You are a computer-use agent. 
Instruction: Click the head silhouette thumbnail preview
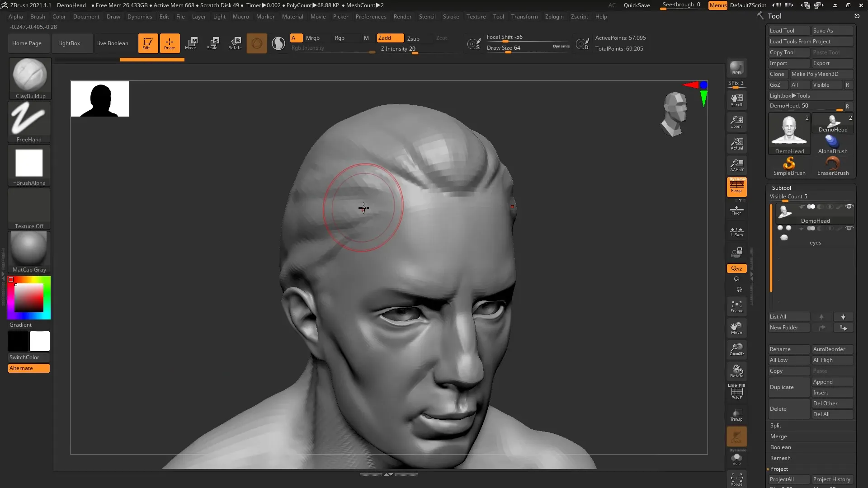pyautogui.click(x=100, y=99)
